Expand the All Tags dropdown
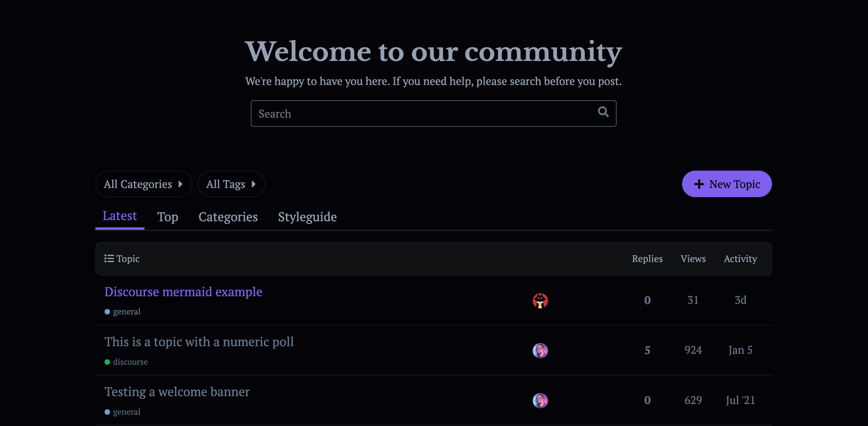The height and width of the screenshot is (426, 868). tap(231, 184)
